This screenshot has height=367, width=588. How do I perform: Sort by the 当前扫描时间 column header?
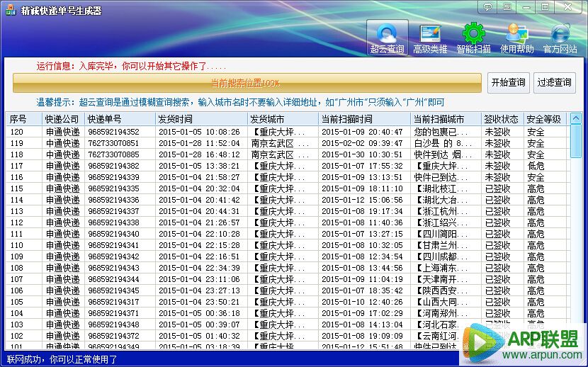click(x=364, y=119)
